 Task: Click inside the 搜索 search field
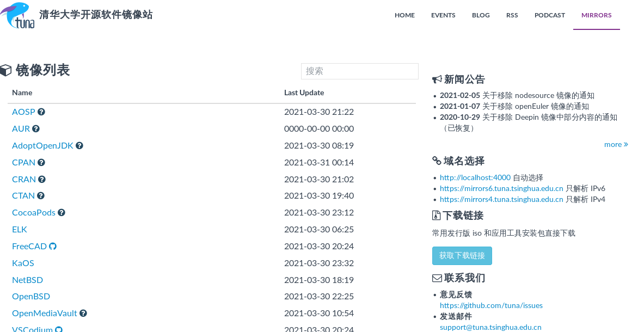tap(359, 71)
